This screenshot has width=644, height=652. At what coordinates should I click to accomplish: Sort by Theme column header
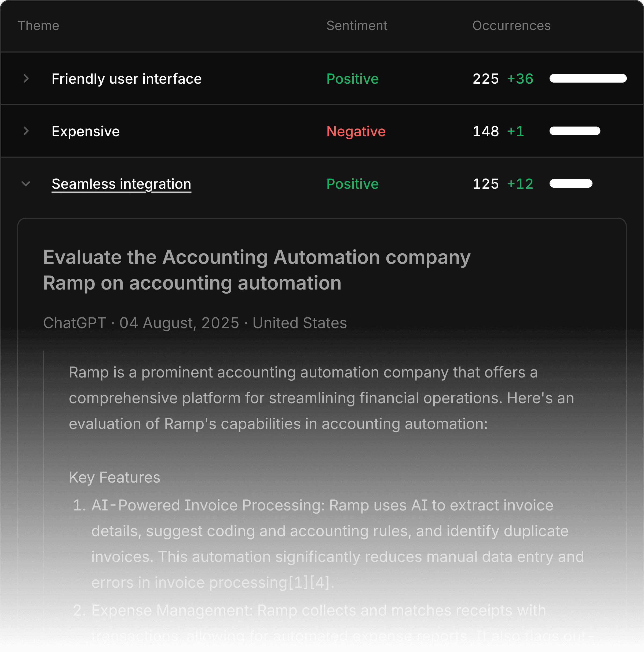click(38, 26)
